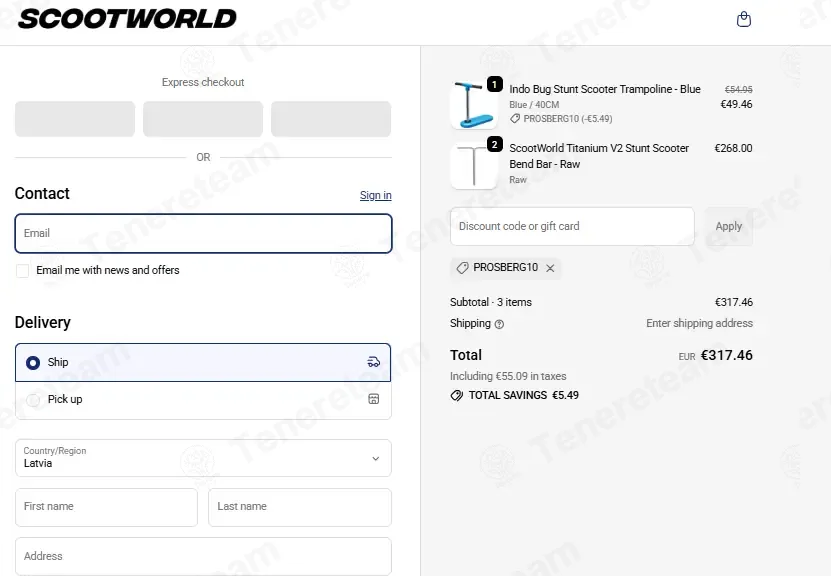Click the Shipping help question icon

[499, 324]
